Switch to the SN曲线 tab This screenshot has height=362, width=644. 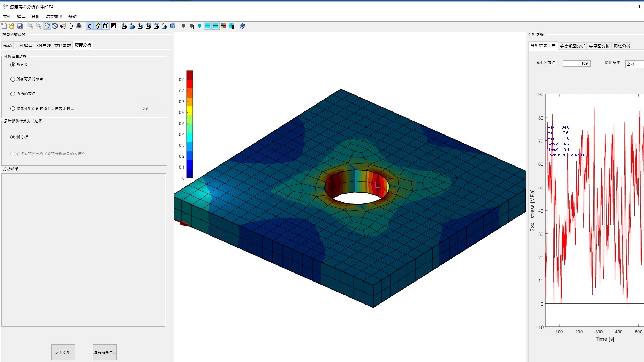pos(43,45)
